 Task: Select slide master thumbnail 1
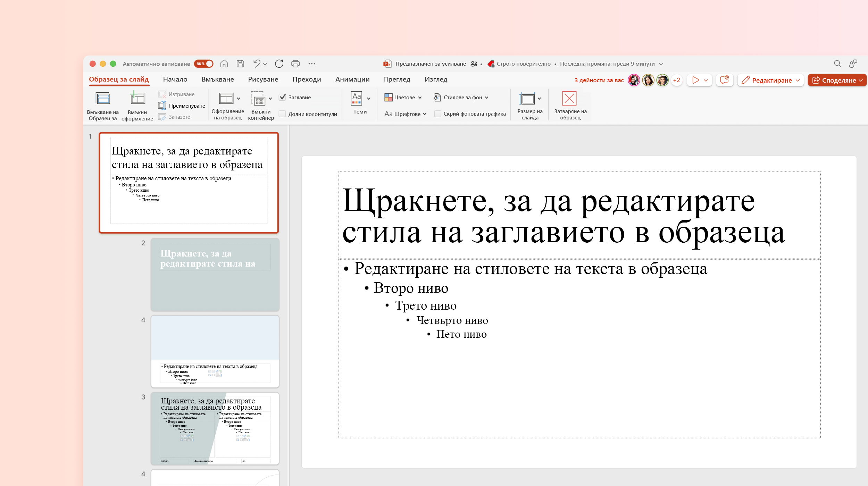(x=189, y=183)
